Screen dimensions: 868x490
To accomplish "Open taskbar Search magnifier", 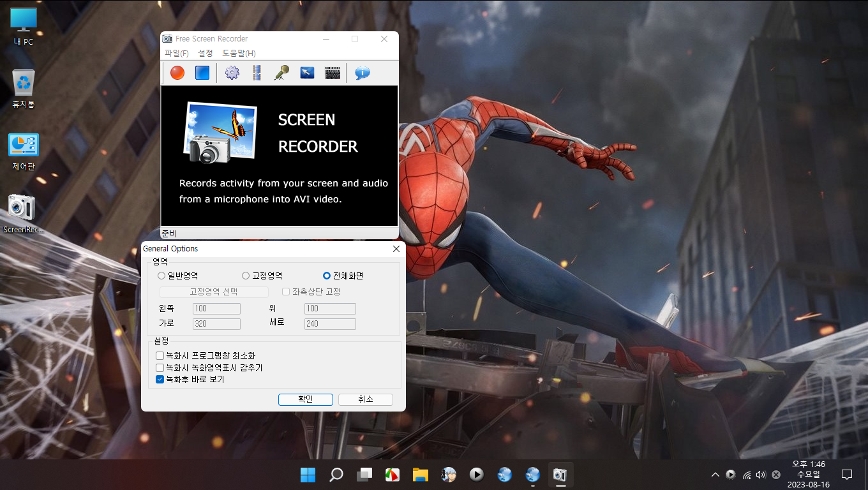I will [336, 475].
